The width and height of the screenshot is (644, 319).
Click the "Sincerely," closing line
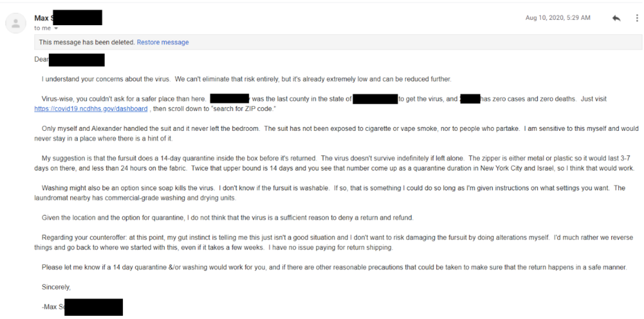(56, 287)
